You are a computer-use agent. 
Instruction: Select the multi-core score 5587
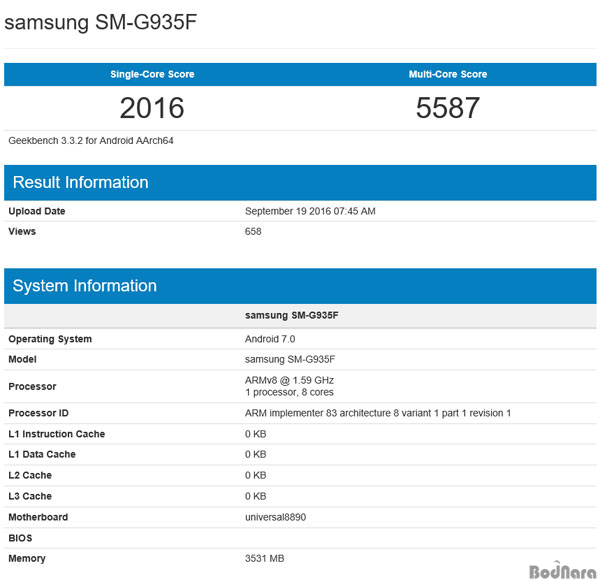tap(448, 108)
